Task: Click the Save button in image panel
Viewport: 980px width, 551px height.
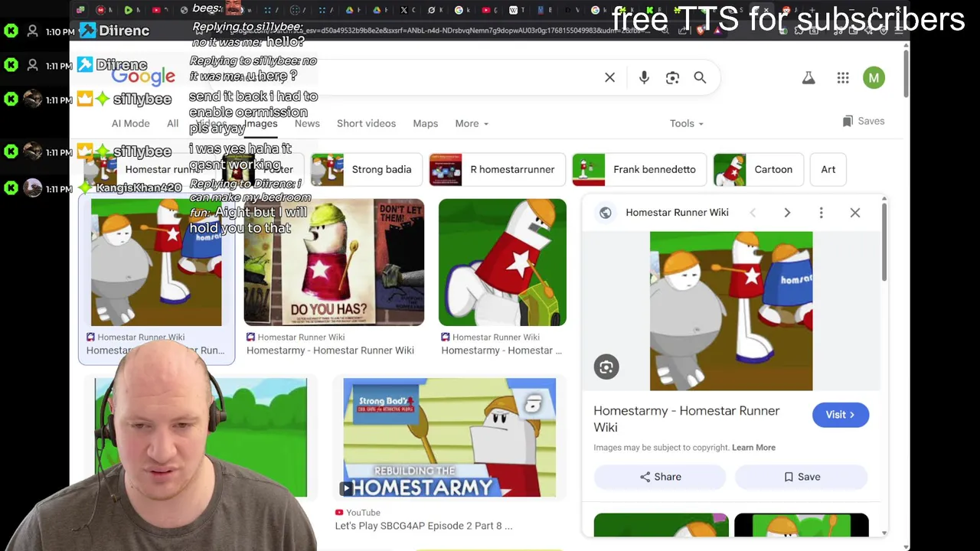Action: pos(801,477)
